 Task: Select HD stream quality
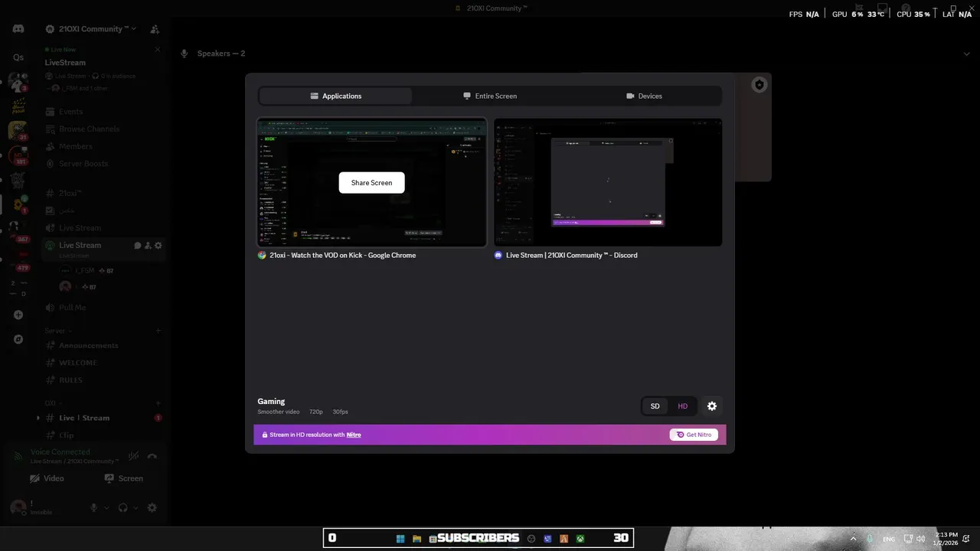coord(683,406)
